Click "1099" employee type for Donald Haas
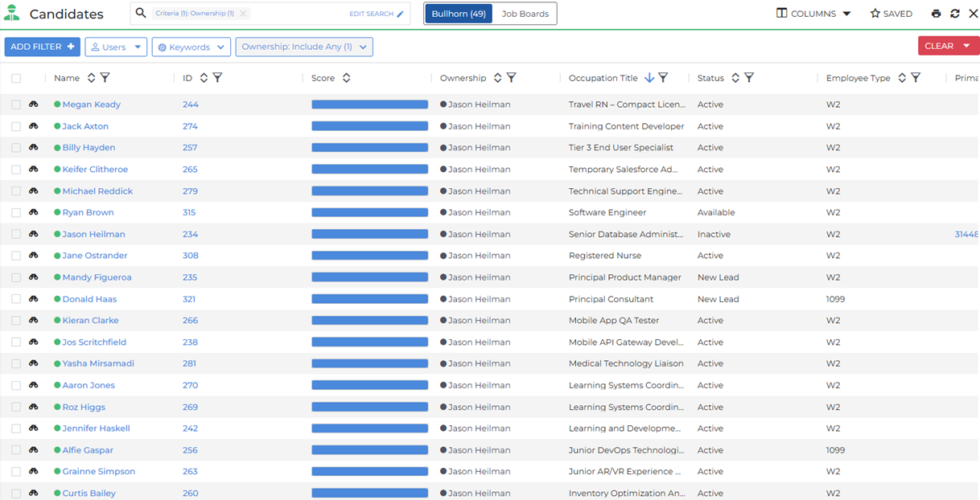 pyautogui.click(x=835, y=299)
